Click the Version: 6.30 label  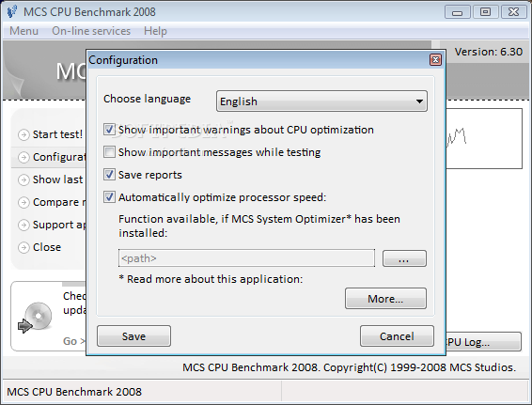(488, 52)
